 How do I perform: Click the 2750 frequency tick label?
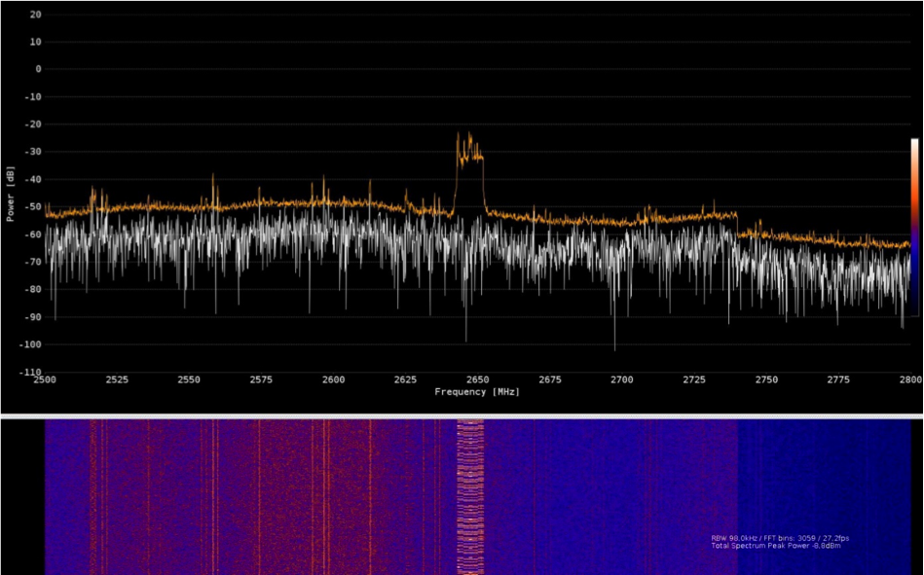pyautogui.click(x=766, y=379)
